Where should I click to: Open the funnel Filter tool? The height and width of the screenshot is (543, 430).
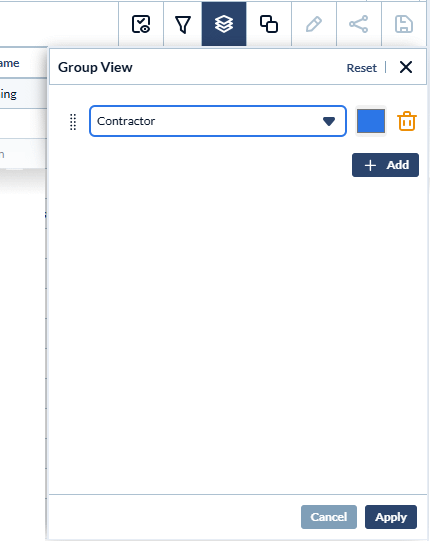(x=183, y=24)
